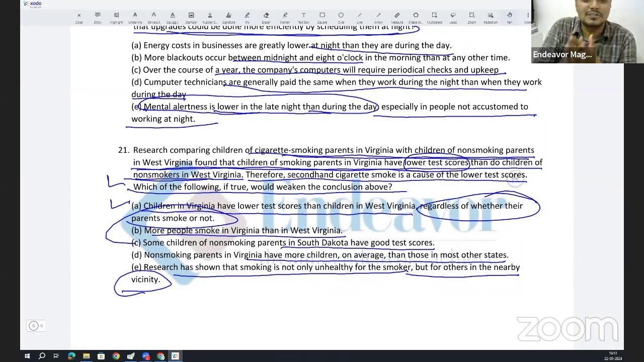Open Microsoft Edge from the taskbar
644x362 pixels.
[71, 356]
